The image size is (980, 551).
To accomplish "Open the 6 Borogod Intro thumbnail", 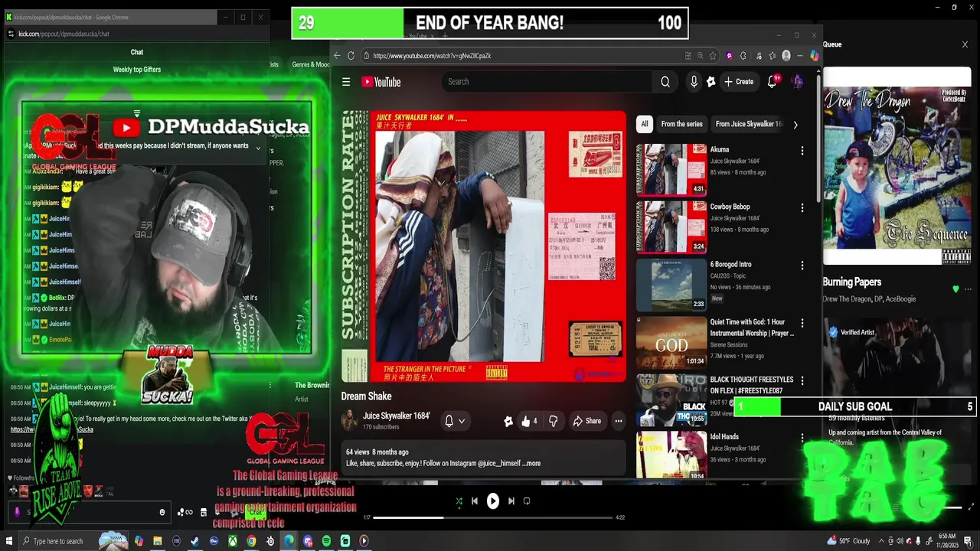I will point(671,285).
